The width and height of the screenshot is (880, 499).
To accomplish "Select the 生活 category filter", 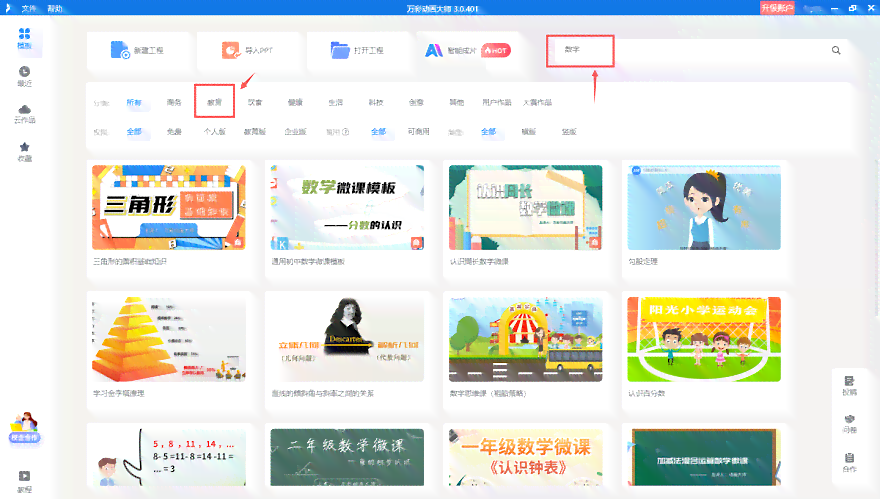I will tap(336, 102).
